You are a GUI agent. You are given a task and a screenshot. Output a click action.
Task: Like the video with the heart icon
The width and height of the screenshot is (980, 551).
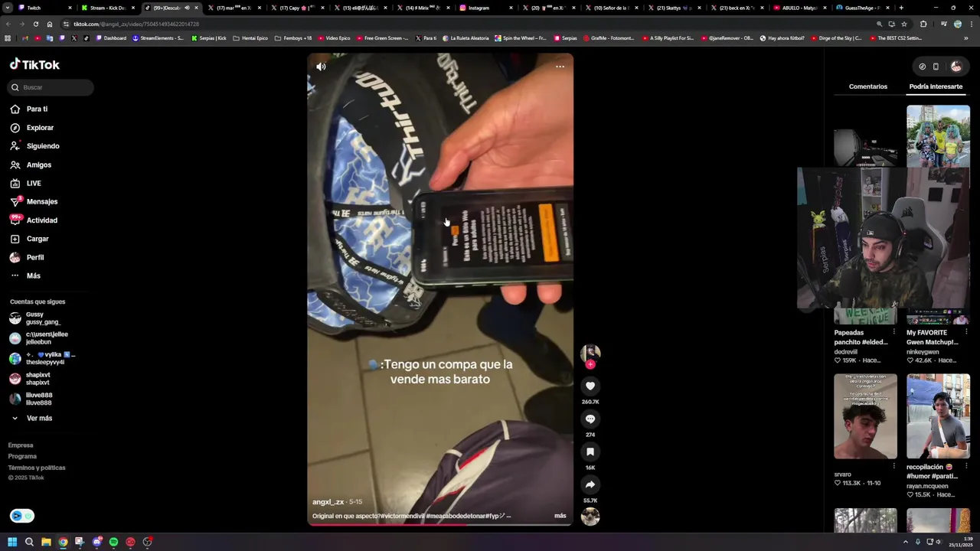590,386
